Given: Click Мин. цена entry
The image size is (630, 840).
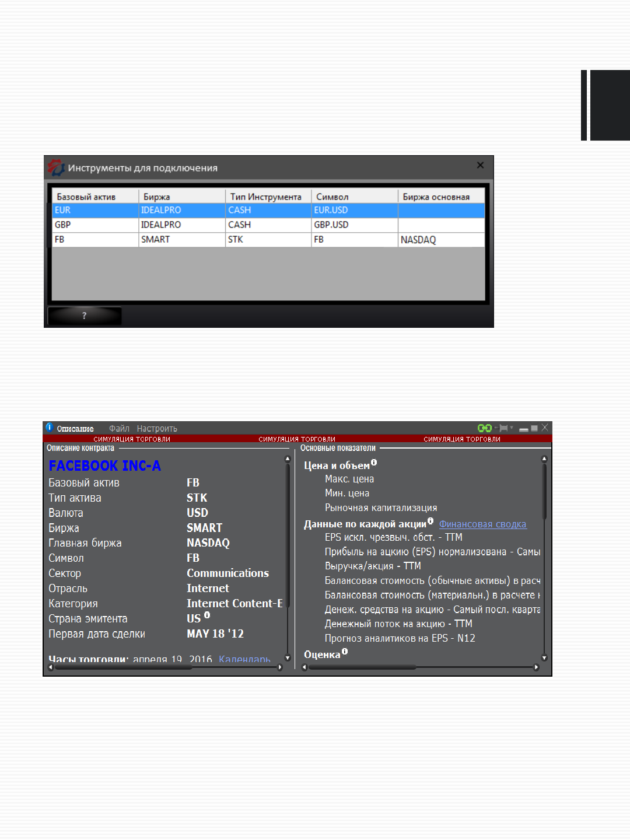Looking at the screenshot, I should [x=347, y=494].
